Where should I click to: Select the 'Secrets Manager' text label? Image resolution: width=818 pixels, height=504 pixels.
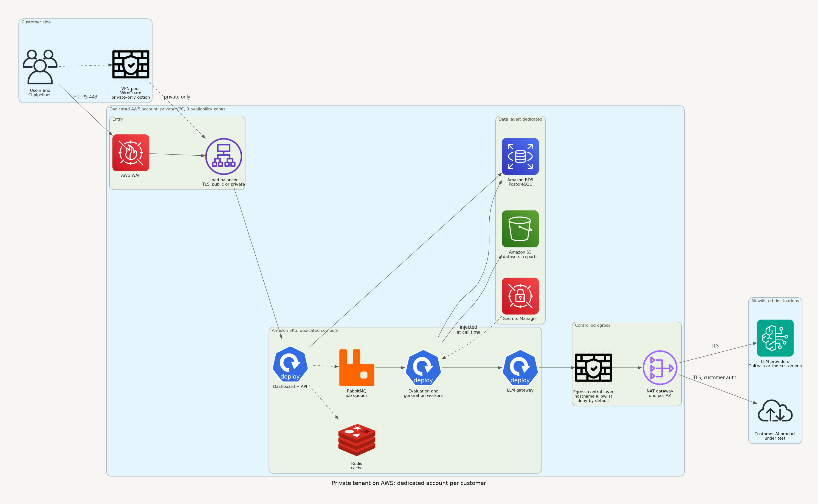520,319
